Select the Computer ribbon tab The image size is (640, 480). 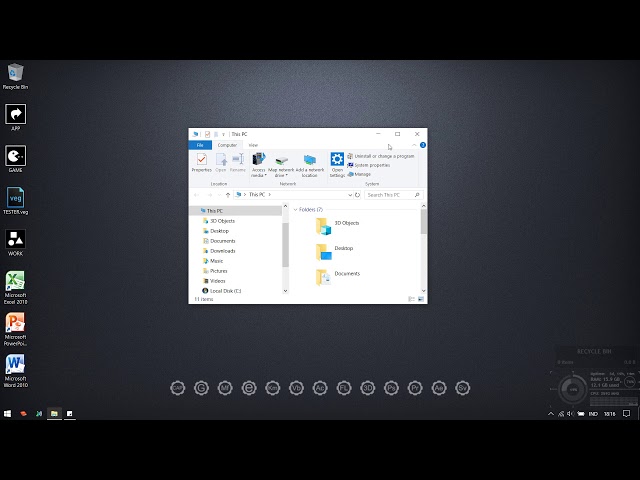pos(227,145)
